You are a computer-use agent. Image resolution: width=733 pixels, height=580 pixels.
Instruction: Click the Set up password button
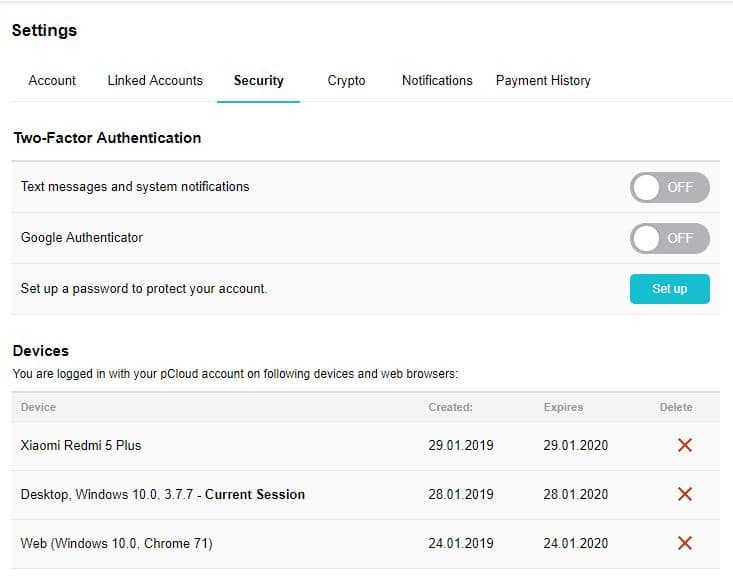point(669,289)
